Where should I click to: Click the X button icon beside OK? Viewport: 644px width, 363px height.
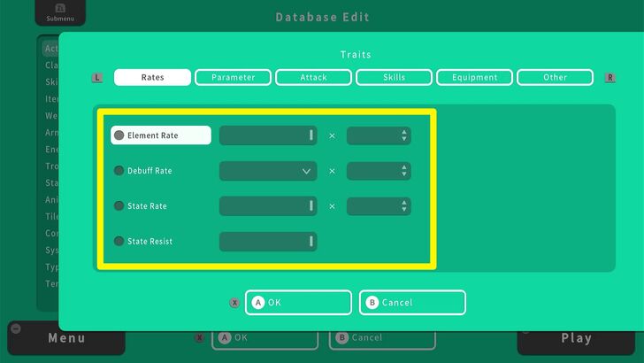pyautogui.click(x=234, y=303)
